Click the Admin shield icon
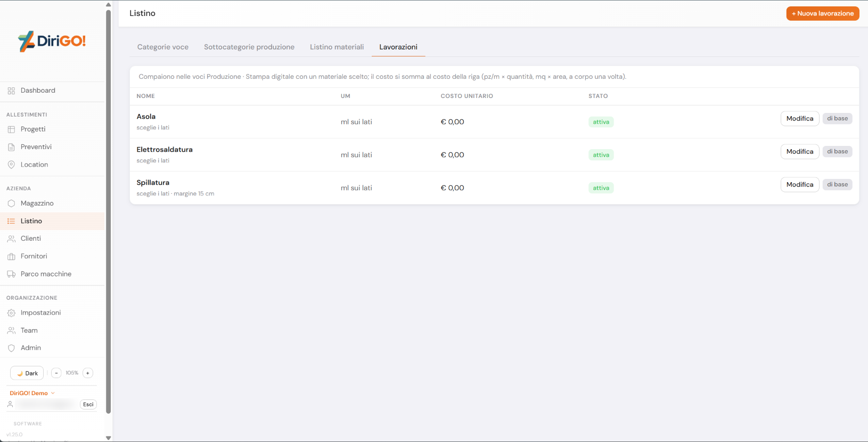This screenshot has height=442, width=868. (x=11, y=348)
